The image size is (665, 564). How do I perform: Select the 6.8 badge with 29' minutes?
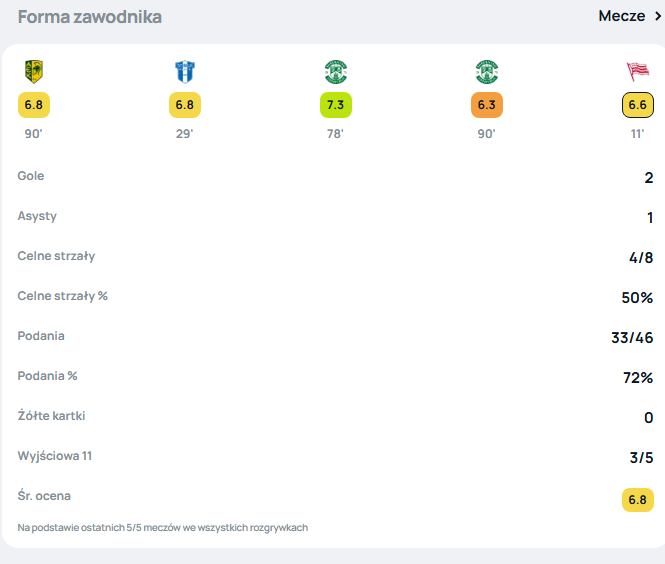pos(185,105)
